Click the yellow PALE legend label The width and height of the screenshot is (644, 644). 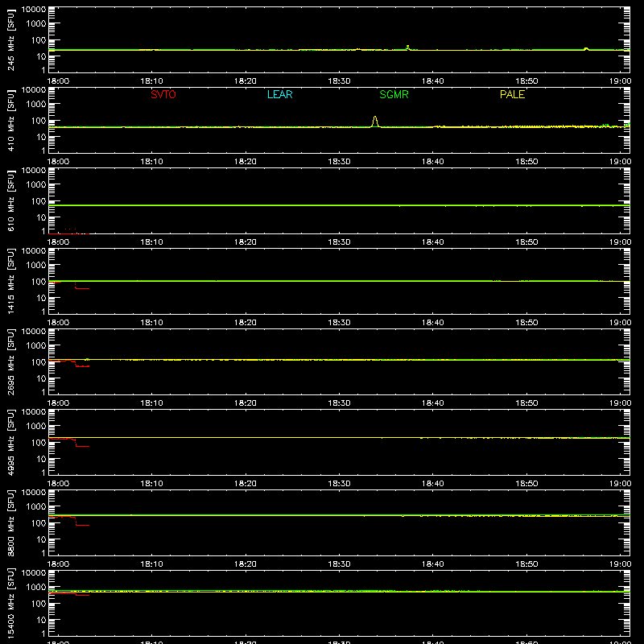512,94
